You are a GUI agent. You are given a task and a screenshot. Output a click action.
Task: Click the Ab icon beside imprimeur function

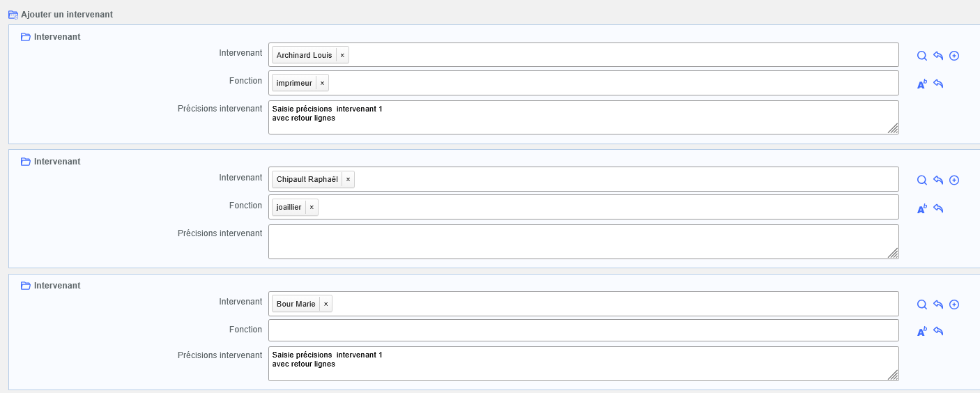coord(921,84)
